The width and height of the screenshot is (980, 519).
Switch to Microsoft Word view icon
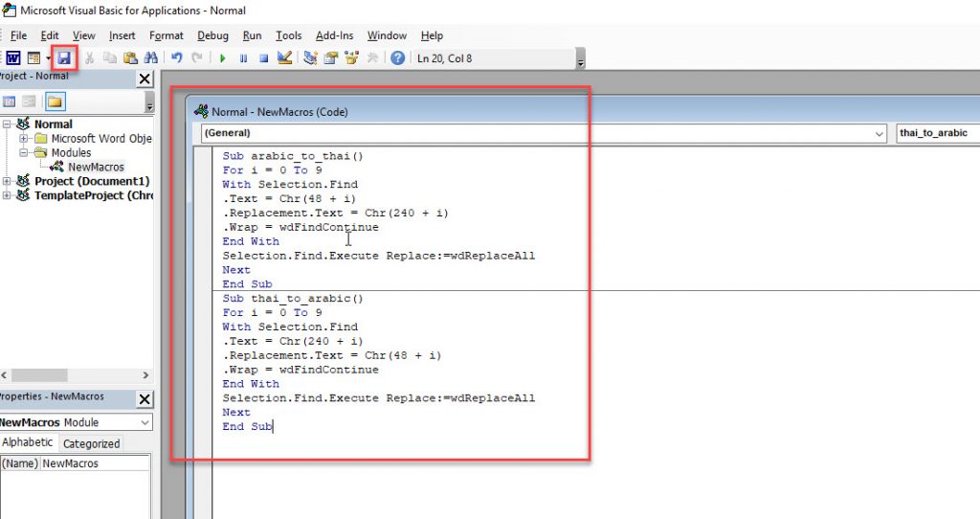[11, 58]
